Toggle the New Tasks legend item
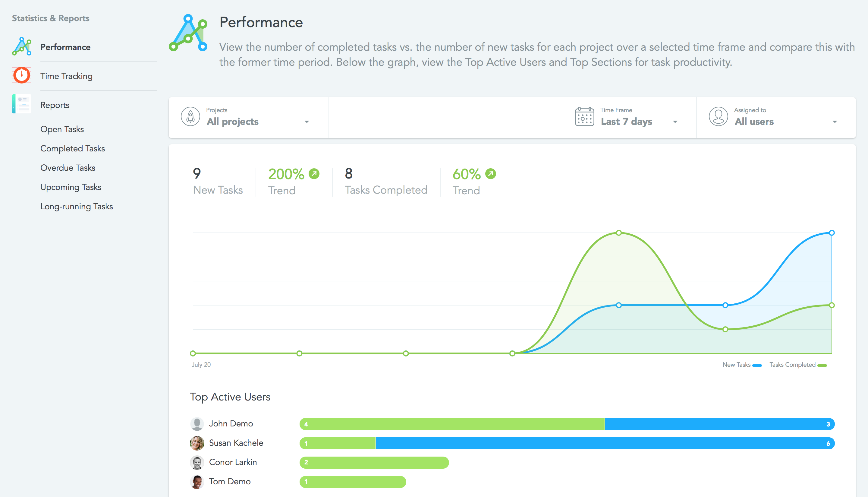The width and height of the screenshot is (868, 497). tap(742, 365)
